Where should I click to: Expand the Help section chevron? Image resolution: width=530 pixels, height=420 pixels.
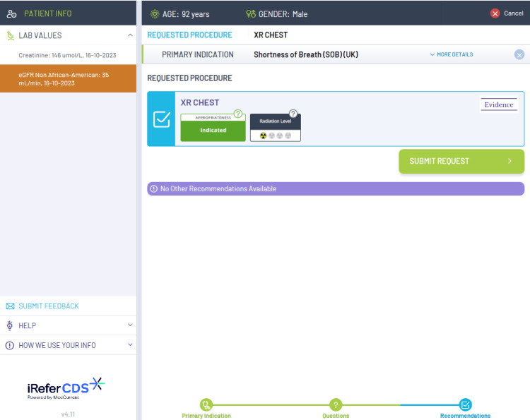[x=130, y=325]
